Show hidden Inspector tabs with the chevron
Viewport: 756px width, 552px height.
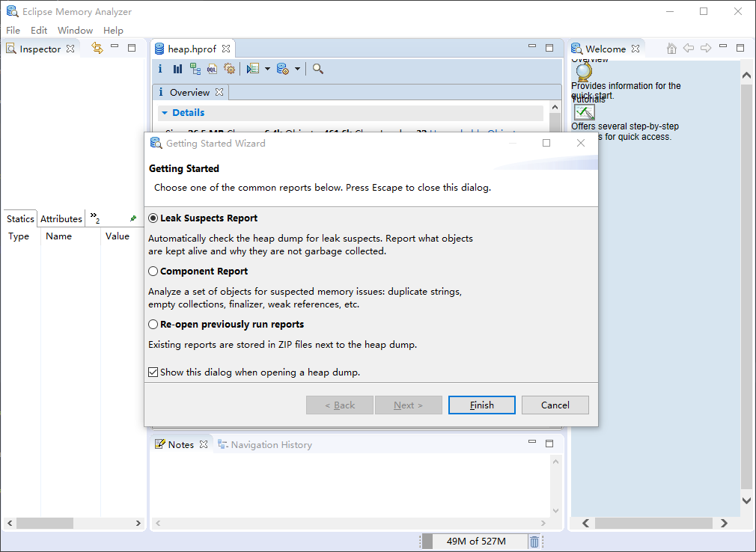[x=94, y=217]
